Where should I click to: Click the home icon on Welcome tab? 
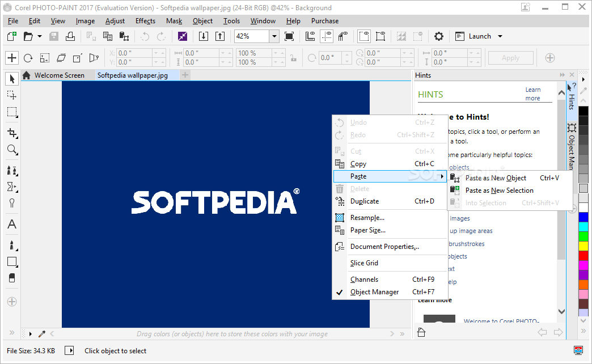[27, 75]
